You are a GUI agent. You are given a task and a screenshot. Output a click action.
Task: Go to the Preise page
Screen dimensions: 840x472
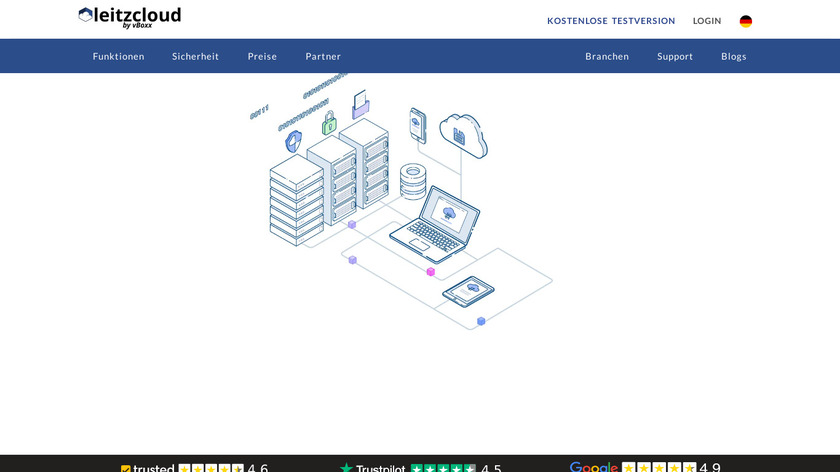[x=262, y=57]
